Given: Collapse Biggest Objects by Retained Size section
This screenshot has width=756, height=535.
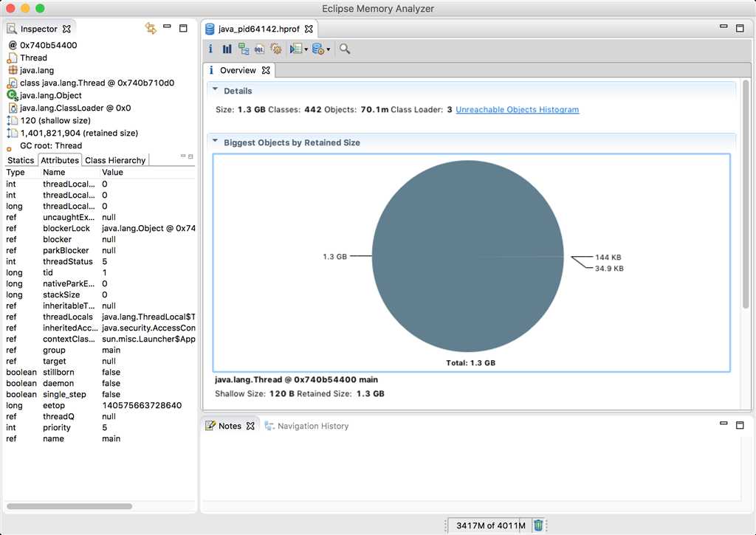Looking at the screenshot, I should (x=215, y=141).
